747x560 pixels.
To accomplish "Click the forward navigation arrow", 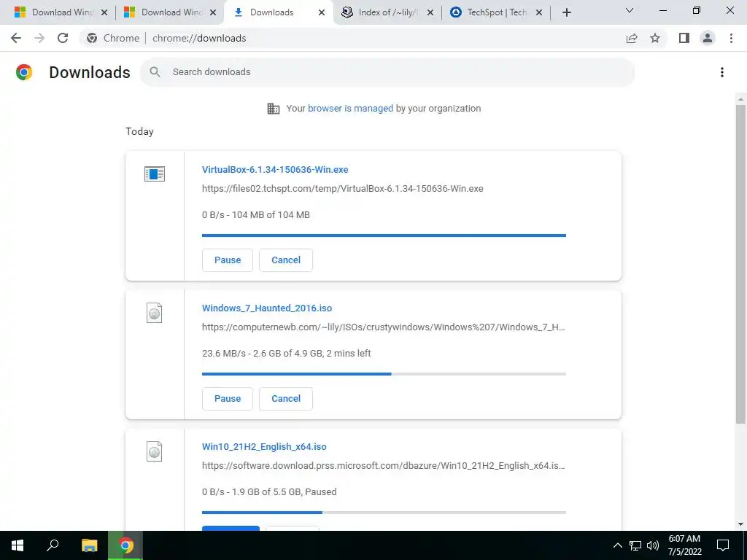I will click(39, 38).
